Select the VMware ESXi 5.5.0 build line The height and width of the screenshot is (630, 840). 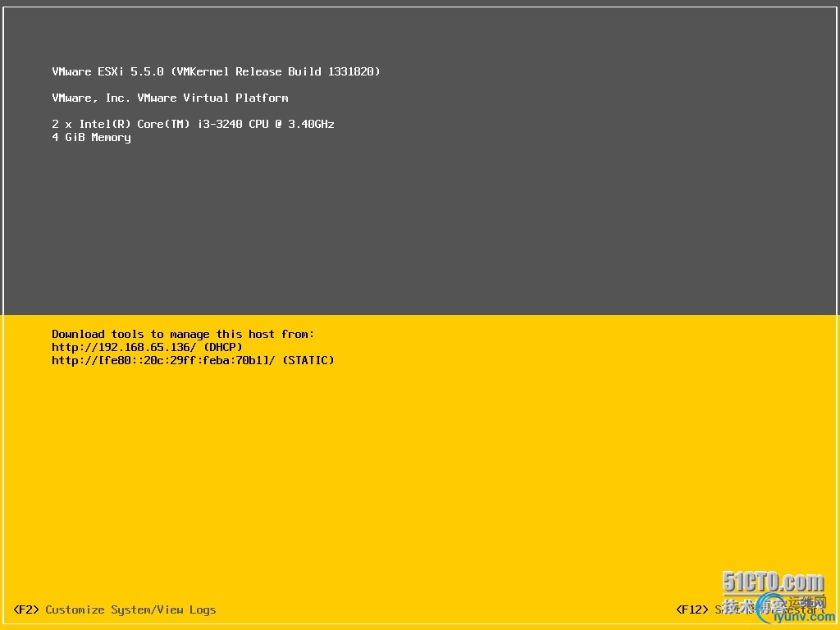coord(216,72)
